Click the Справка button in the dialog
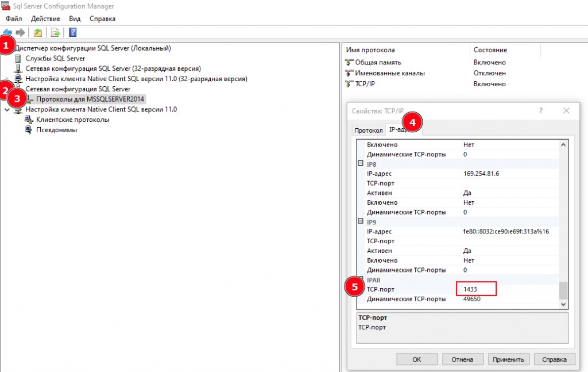588x372 pixels. point(554,359)
